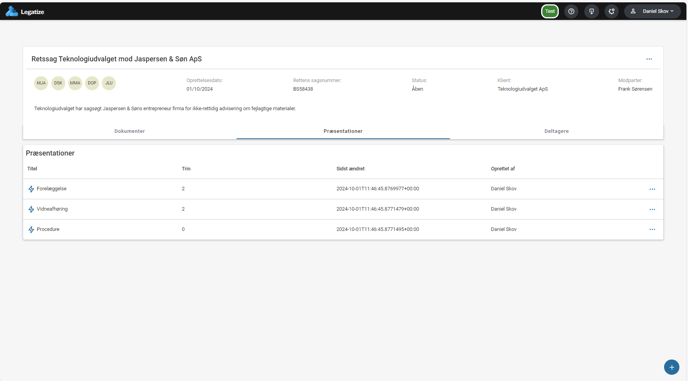
Task: Click the lightbulb ideas icon
Action: click(591, 11)
